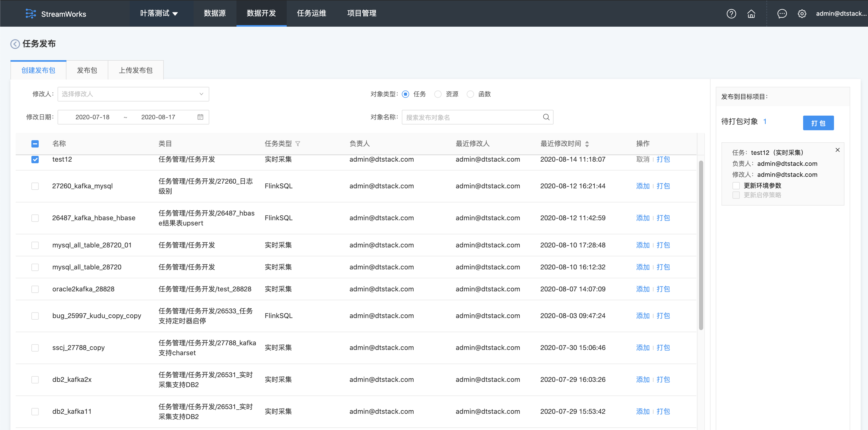The image size is (868, 430).
Task: Toggle the select-all header checkbox
Action: pos(35,144)
